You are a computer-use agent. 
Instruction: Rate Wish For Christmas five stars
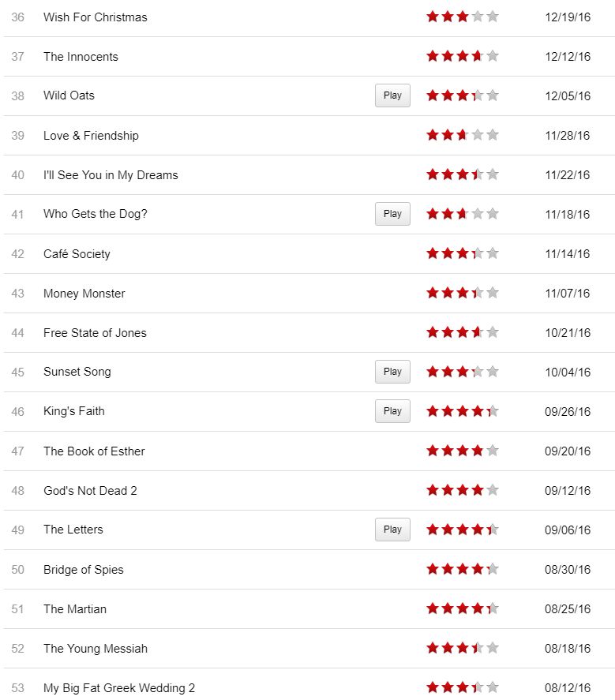[x=493, y=17]
